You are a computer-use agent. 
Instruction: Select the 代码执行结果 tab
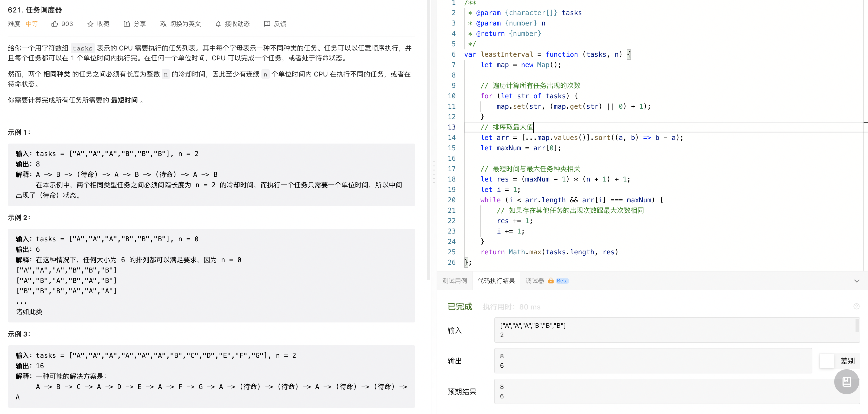click(x=496, y=281)
